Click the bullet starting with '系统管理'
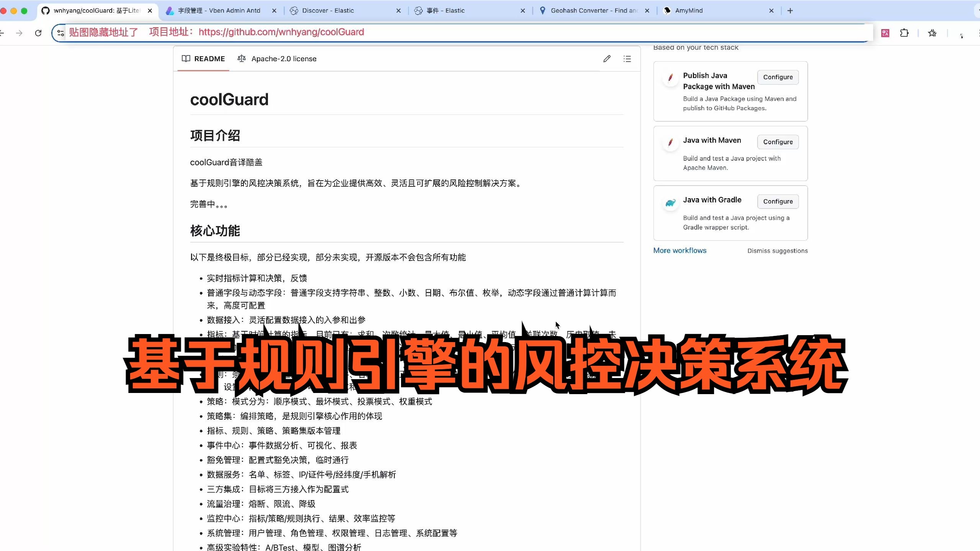Screen dimensions: 980x551 [332, 533]
